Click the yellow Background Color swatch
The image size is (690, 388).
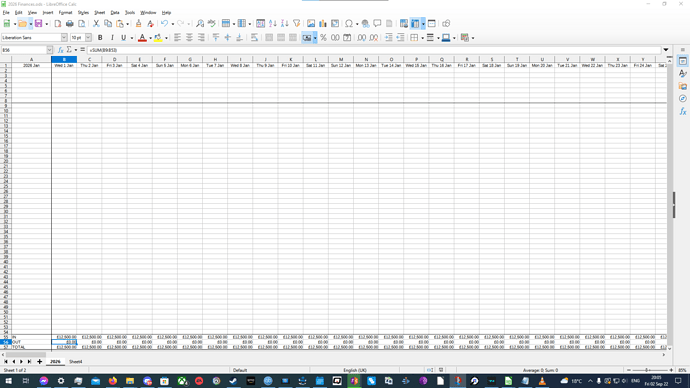(158, 38)
